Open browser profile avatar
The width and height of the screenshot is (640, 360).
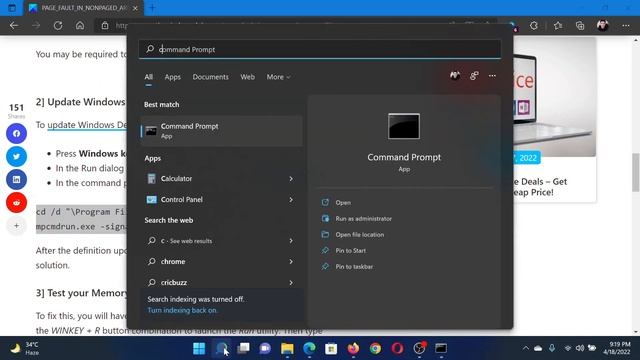[603, 25]
